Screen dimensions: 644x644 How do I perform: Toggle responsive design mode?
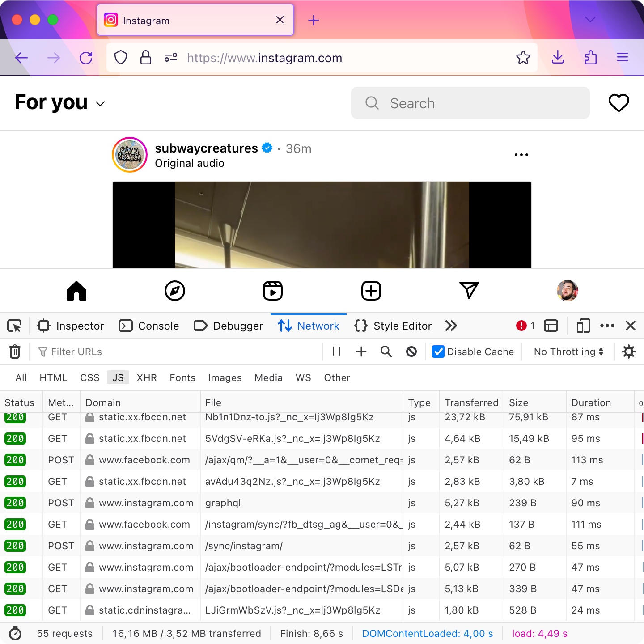click(x=583, y=326)
